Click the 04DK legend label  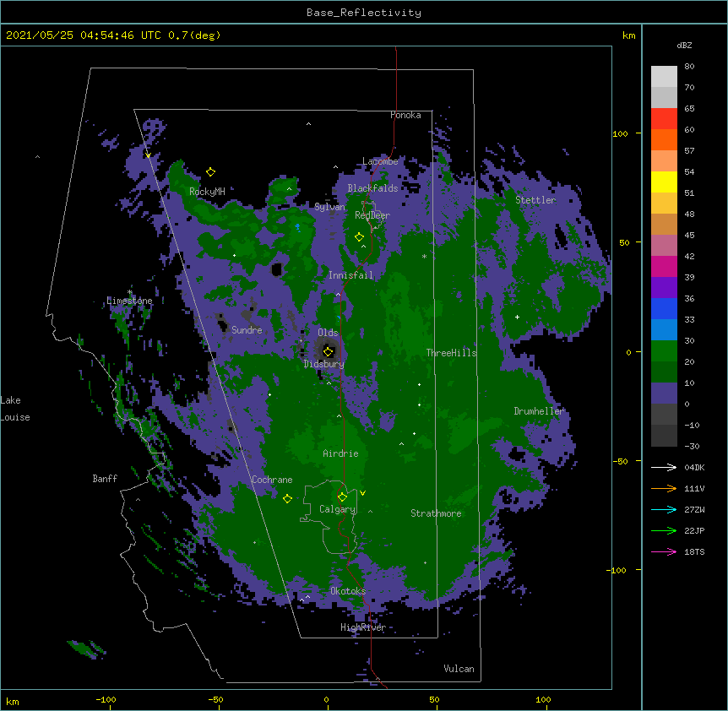click(x=694, y=467)
